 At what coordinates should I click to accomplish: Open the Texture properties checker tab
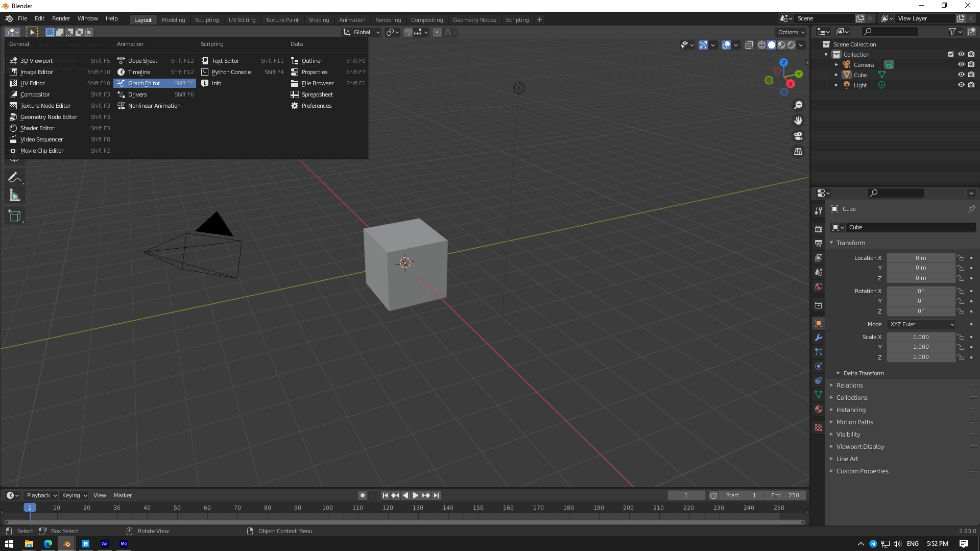pos(819,427)
